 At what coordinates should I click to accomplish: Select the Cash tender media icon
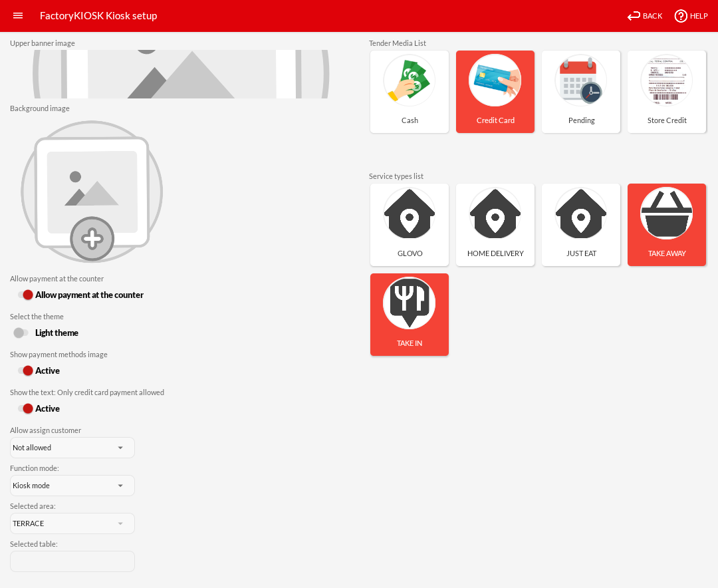coord(410,81)
